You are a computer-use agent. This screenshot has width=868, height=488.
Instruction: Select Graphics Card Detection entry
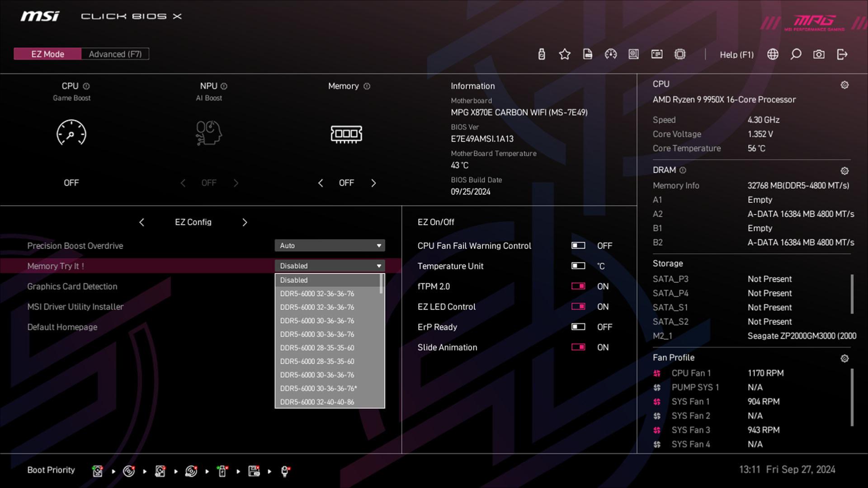tap(72, 286)
